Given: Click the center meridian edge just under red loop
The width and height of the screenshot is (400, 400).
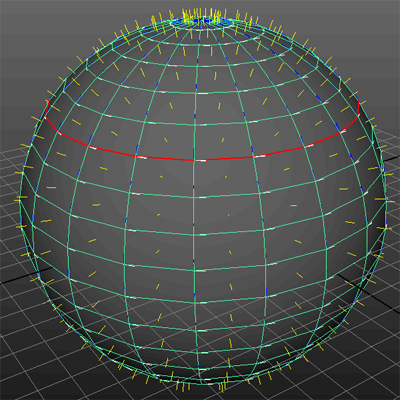Looking at the screenshot, I should click(x=194, y=179).
